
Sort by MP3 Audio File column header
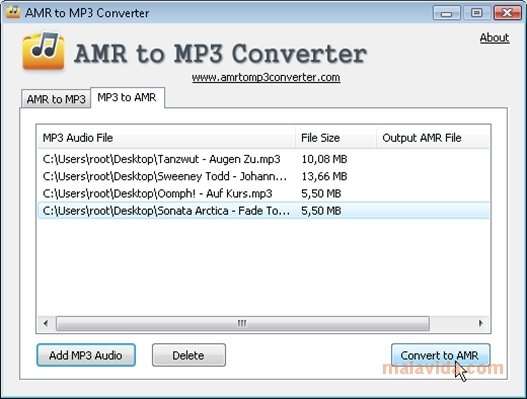click(x=166, y=138)
